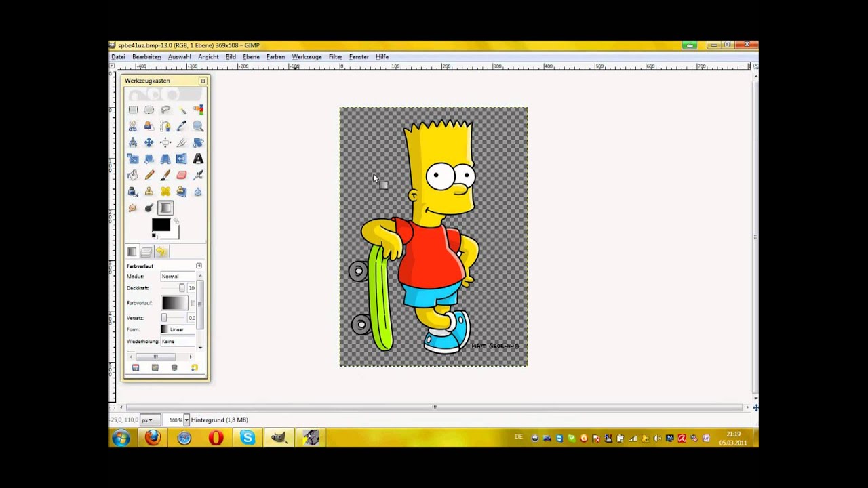Select the Airbrush tool

198,175
